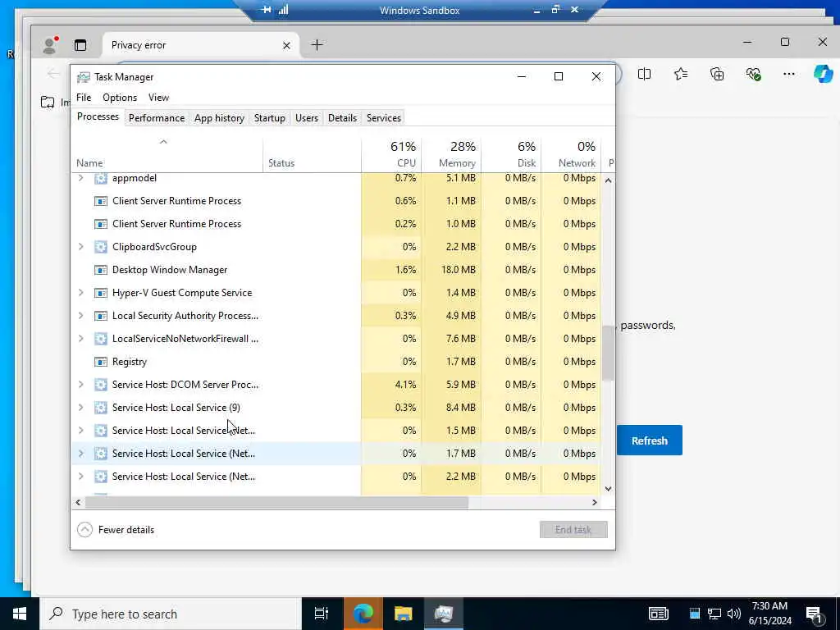Open Edge tab actions menu icon
The height and width of the screenshot is (630, 840).
pyautogui.click(x=80, y=46)
